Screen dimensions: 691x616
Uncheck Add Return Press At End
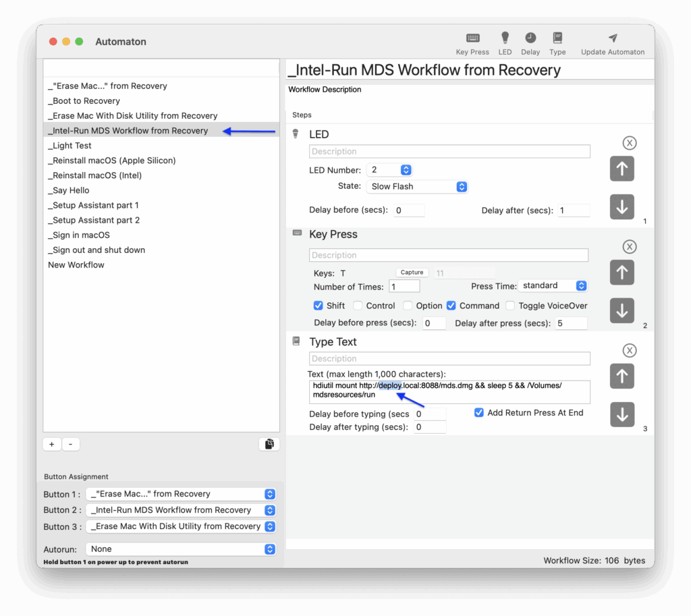point(479,412)
